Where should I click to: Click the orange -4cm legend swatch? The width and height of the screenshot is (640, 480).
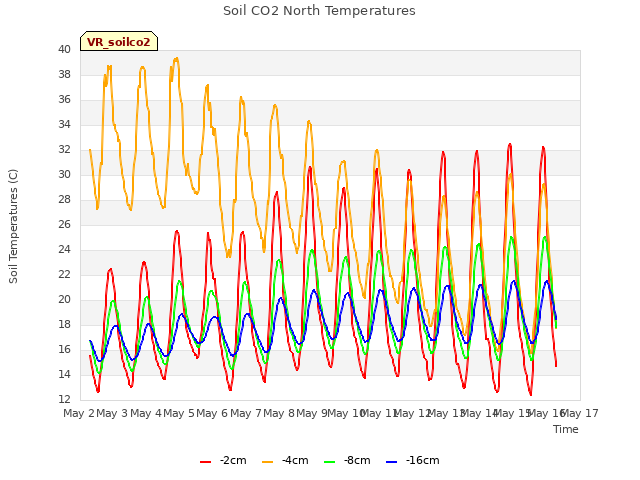(x=267, y=461)
